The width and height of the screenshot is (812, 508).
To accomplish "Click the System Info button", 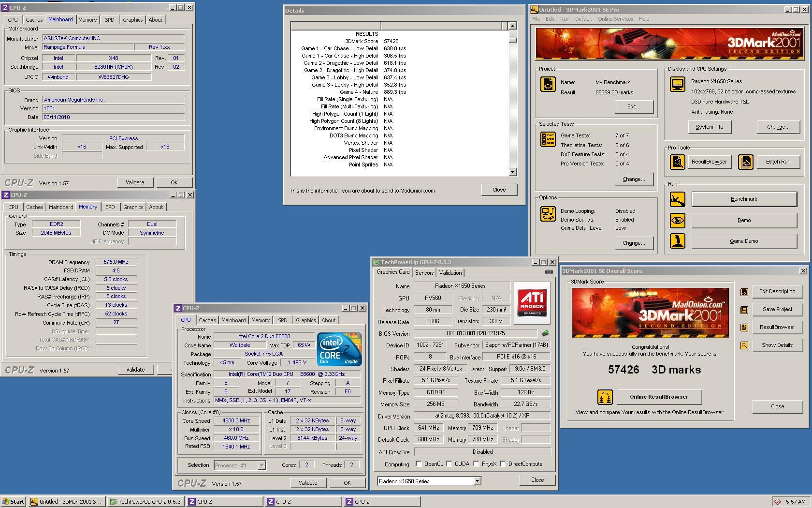I will [x=709, y=127].
